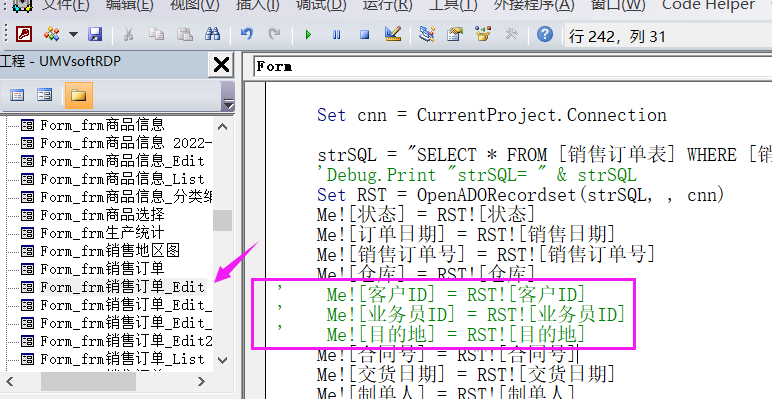The width and height of the screenshot is (772, 399).
Task: Click the Reset stop square icon
Action: pyautogui.click(x=365, y=34)
